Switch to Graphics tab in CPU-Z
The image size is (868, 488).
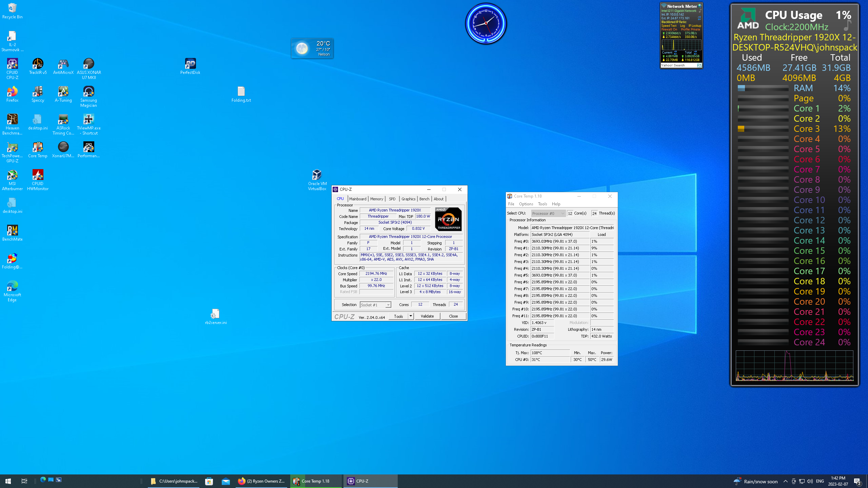click(x=408, y=199)
